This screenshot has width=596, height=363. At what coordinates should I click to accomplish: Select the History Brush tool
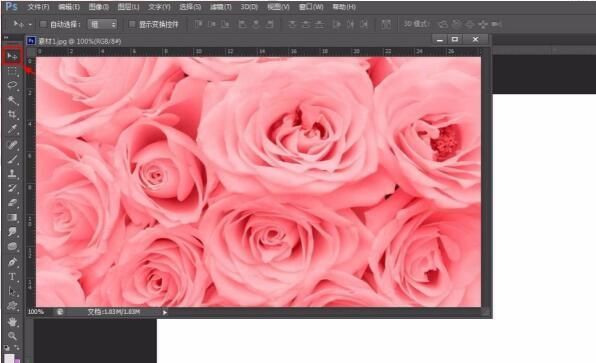pyautogui.click(x=12, y=188)
